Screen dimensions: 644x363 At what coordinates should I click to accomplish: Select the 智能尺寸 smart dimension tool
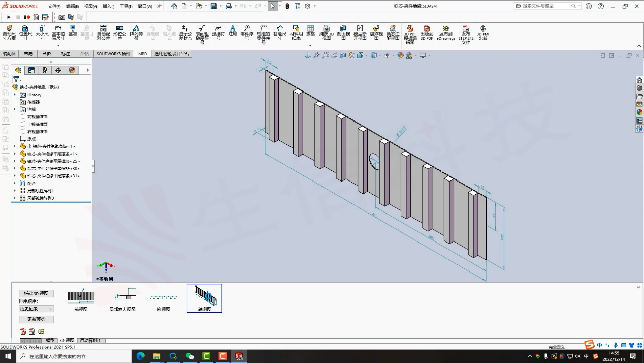pos(280,33)
